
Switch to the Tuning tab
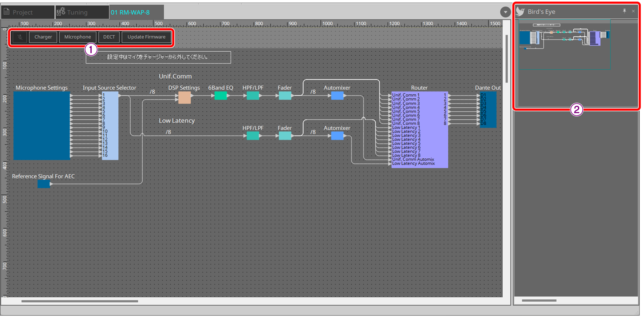click(x=77, y=12)
